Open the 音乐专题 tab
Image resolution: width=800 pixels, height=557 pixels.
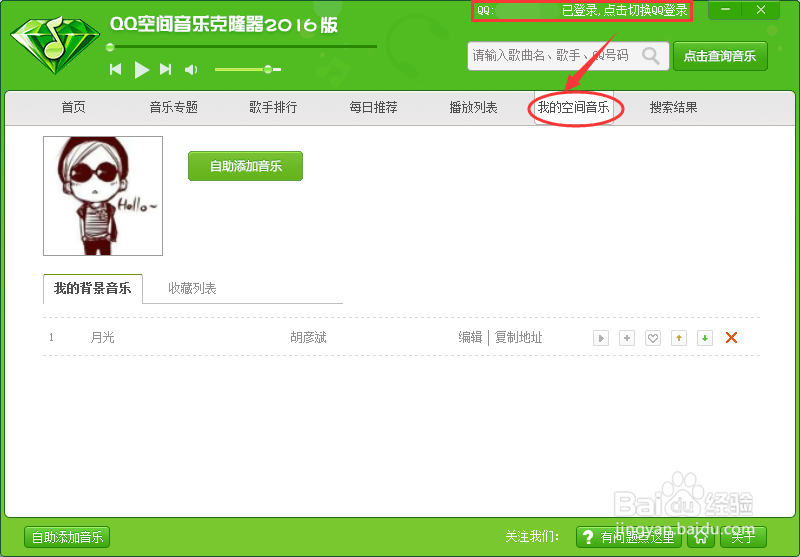point(173,108)
